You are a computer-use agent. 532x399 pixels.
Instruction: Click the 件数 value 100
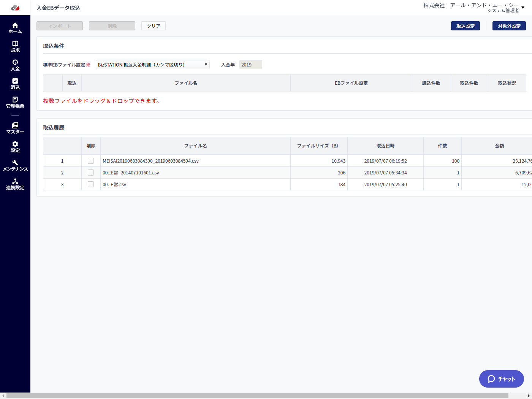pos(456,161)
